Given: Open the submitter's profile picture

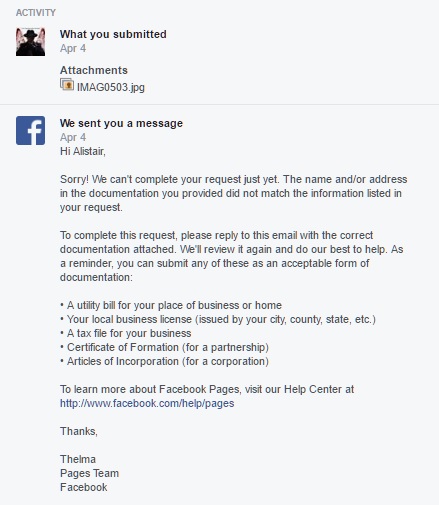Looking at the screenshot, I should [30, 42].
